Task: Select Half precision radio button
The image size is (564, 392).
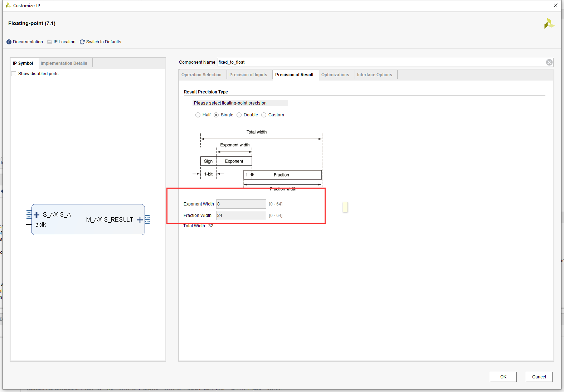Action: [x=198, y=115]
